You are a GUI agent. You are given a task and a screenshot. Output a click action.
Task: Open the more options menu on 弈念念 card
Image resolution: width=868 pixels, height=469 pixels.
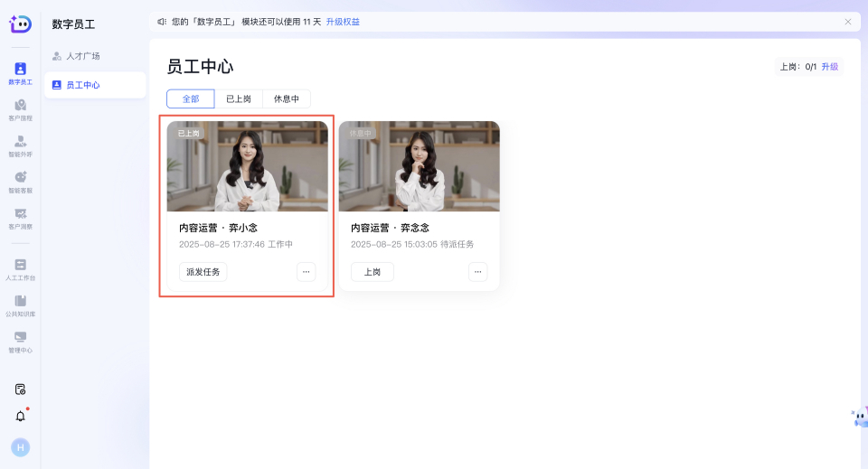click(x=477, y=272)
